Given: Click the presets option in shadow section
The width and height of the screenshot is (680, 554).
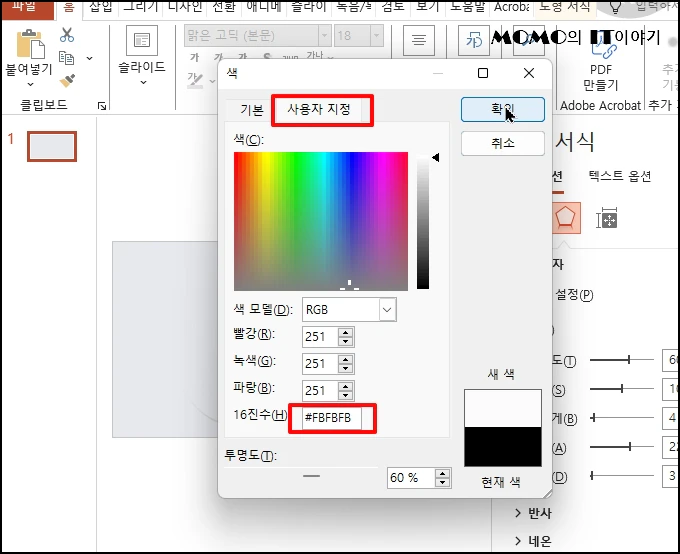Looking at the screenshot, I should [x=574, y=295].
